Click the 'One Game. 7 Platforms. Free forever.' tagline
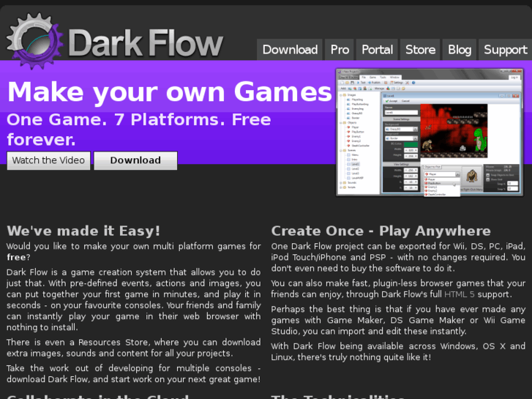Screen dimensions: 532x399 139,130
